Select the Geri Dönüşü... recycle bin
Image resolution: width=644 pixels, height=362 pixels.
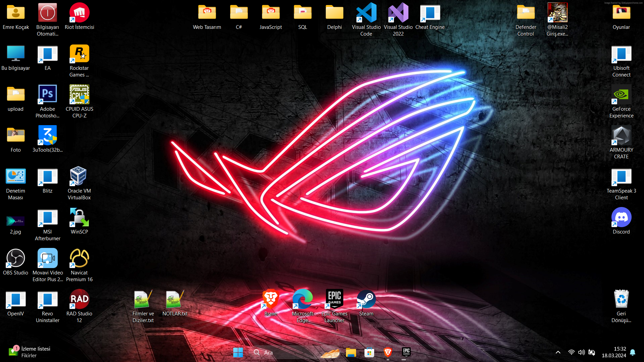tap(622, 307)
